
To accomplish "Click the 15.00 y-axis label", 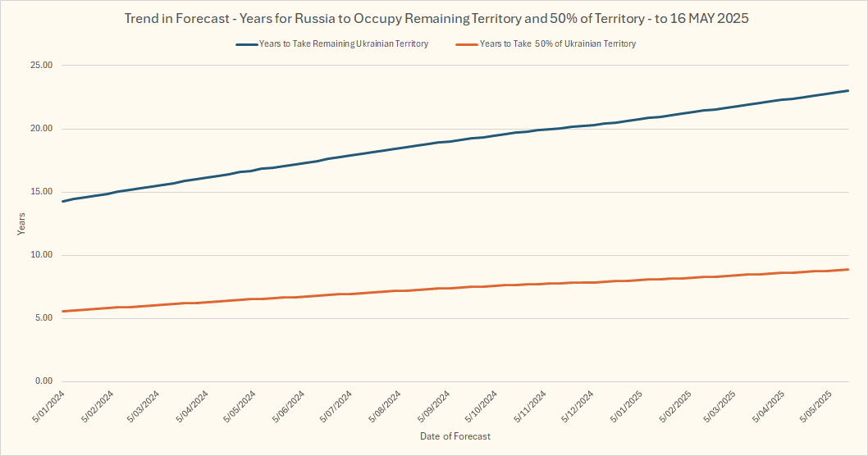I will pos(41,192).
